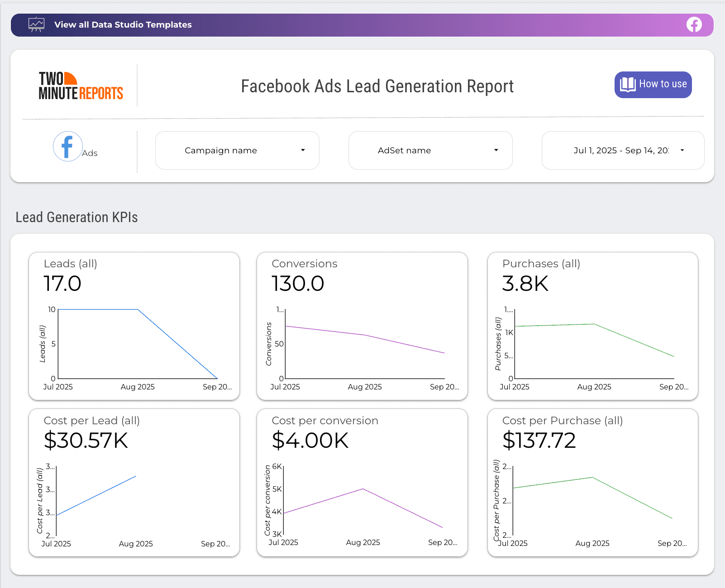Click the presentation chart icon in banner
Viewport: 725px width, 588px height.
36,24
